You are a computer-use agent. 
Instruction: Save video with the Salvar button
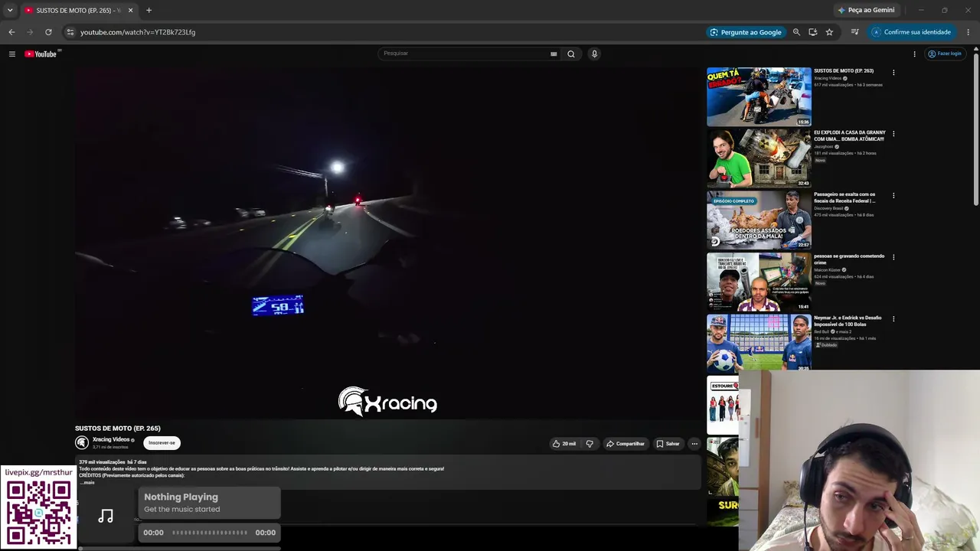click(x=668, y=444)
